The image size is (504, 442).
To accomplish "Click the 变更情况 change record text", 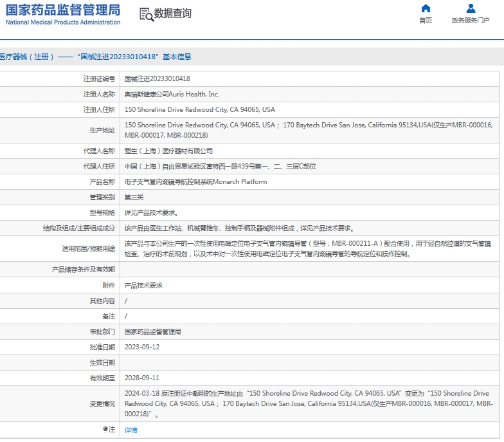I will pyautogui.click(x=309, y=404).
